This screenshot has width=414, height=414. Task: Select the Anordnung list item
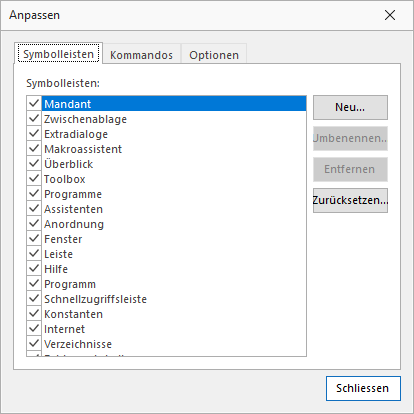click(x=174, y=224)
